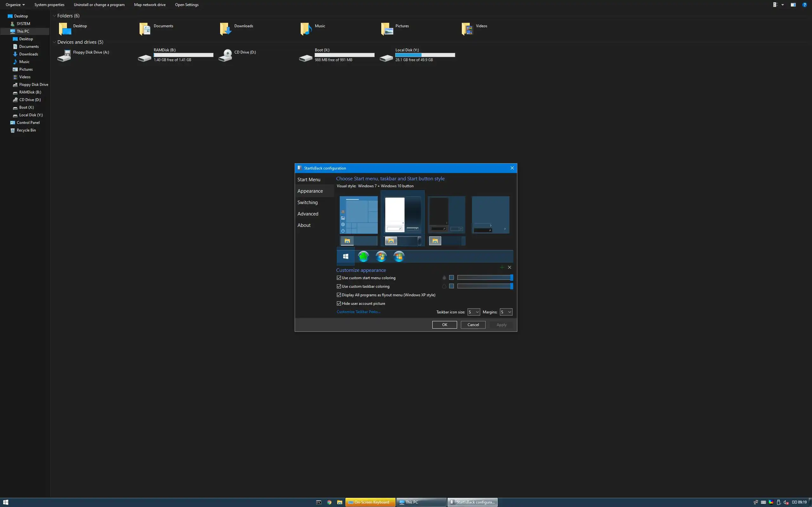Switch to the Switching section
This screenshot has width=812, height=507.
pyautogui.click(x=307, y=202)
